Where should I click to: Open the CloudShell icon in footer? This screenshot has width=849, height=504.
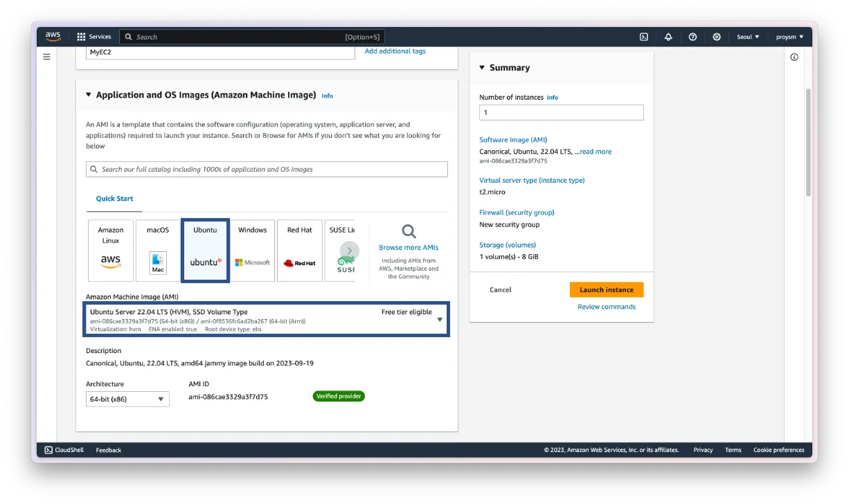[x=48, y=450]
